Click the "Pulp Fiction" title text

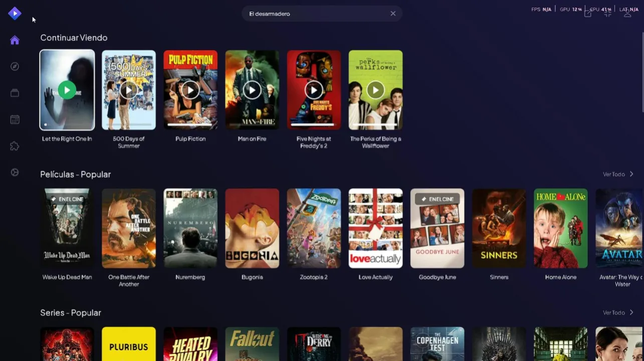point(190,139)
